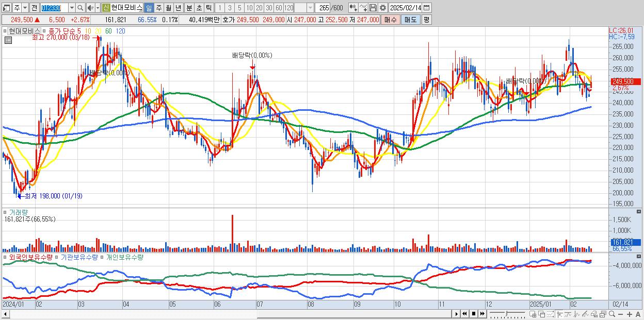Image resolution: width=644 pixels, height=320 pixels.
Task: Click the pencil chart drawing icon
Action: 585,314
